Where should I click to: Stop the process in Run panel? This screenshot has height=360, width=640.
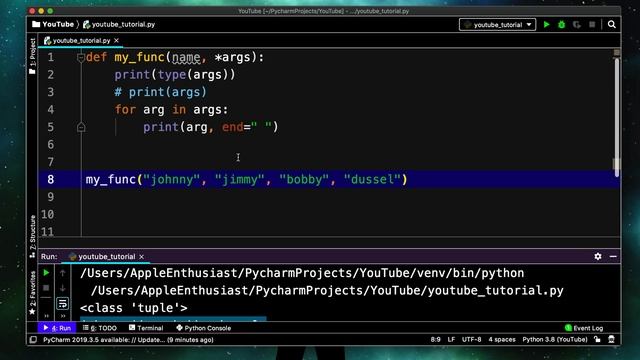46,288
